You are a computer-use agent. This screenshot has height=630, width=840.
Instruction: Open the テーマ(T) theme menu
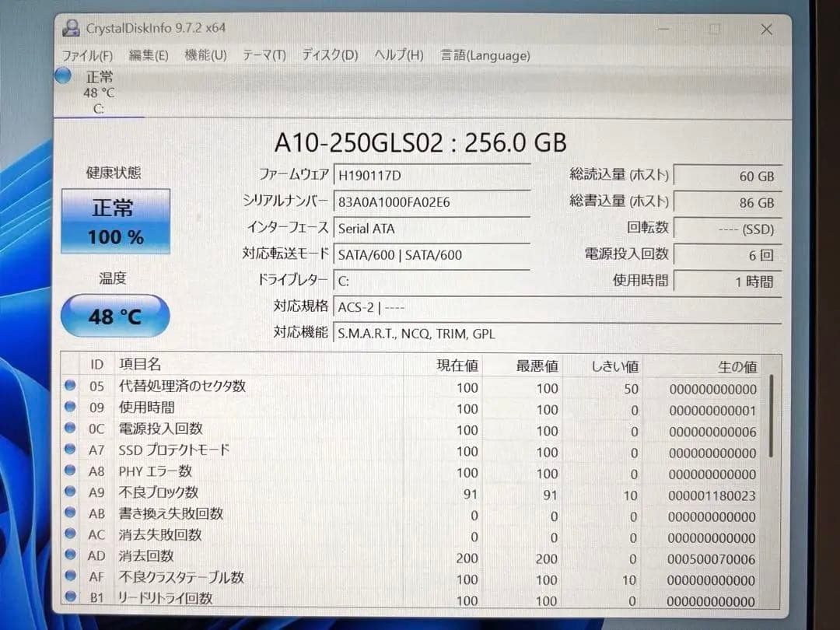click(x=264, y=55)
